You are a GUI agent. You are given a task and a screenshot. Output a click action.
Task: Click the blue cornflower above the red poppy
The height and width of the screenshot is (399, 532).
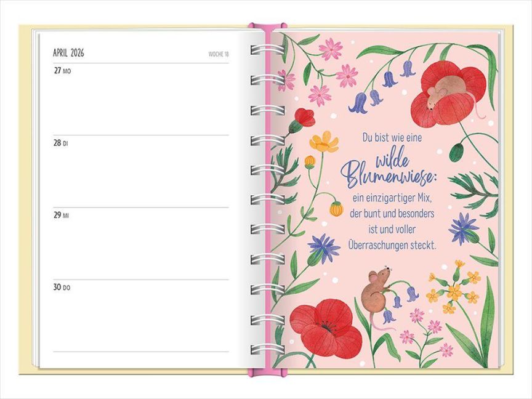(323, 248)
